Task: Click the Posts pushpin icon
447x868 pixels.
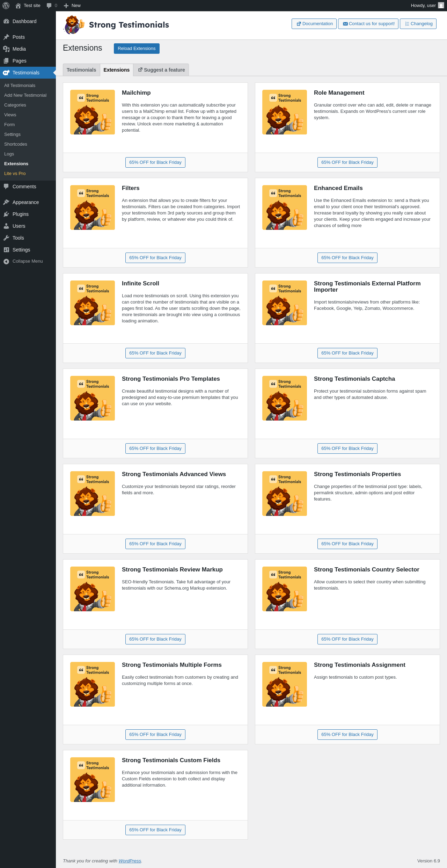Action: pos(6,37)
